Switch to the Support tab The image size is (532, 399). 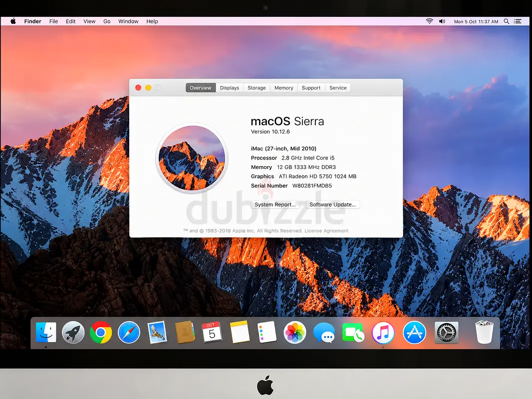tap(311, 88)
